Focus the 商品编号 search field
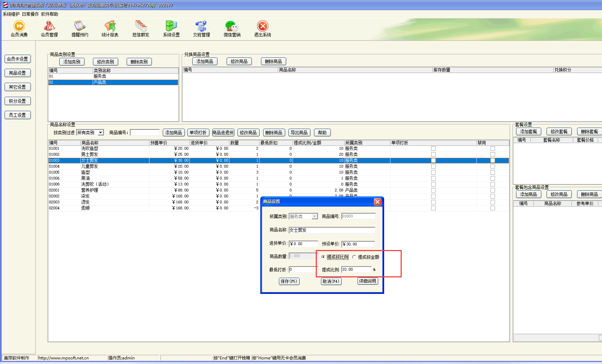The height and width of the screenshot is (364, 602). tap(145, 133)
